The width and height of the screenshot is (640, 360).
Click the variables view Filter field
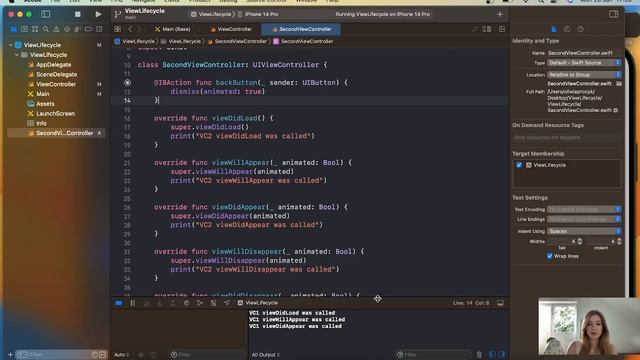206,355
